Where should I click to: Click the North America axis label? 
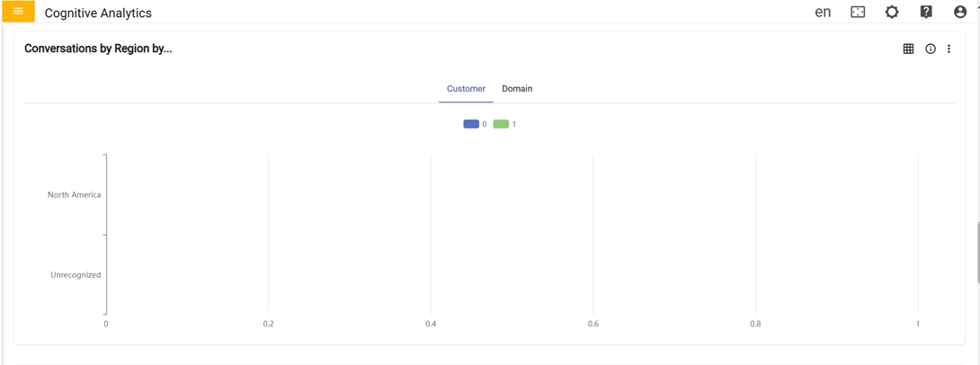click(74, 195)
